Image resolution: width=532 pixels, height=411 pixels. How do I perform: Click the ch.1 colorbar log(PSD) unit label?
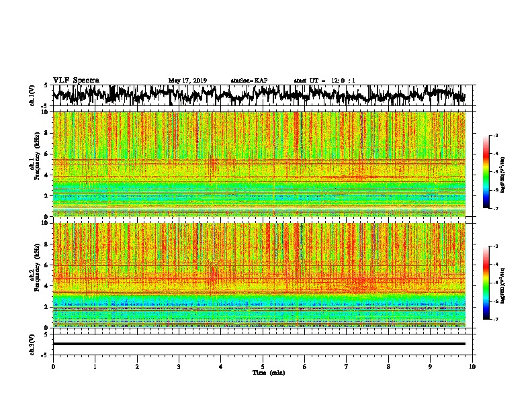[x=502, y=175]
